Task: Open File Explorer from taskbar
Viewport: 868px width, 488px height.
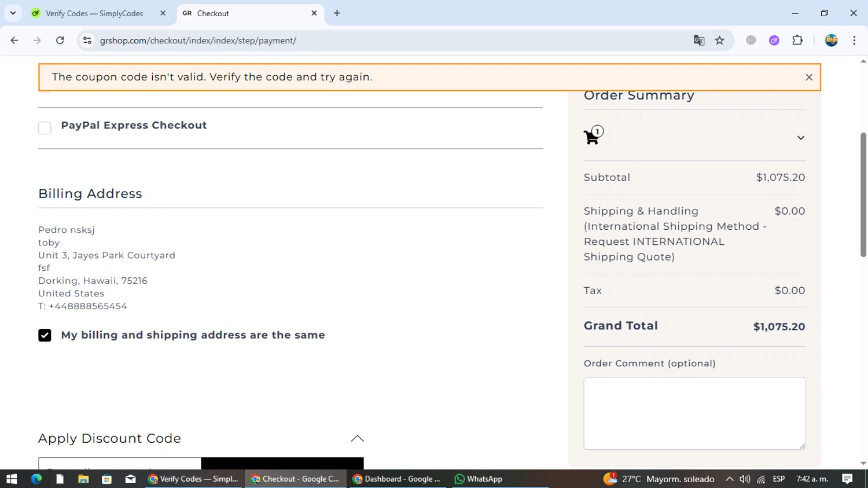Action: (x=83, y=479)
